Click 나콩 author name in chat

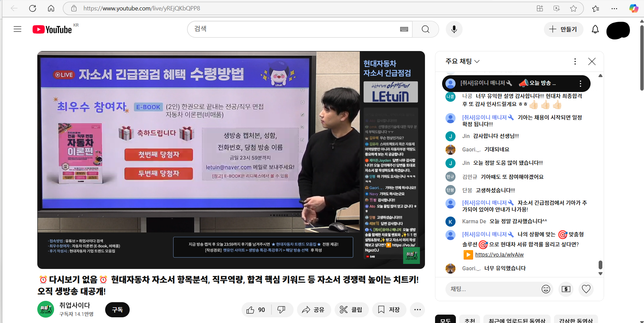coord(467,96)
